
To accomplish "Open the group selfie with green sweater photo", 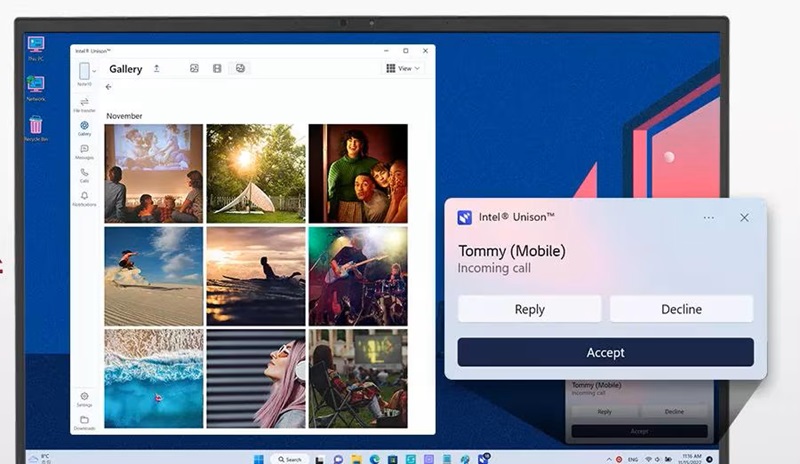I will 358,174.
